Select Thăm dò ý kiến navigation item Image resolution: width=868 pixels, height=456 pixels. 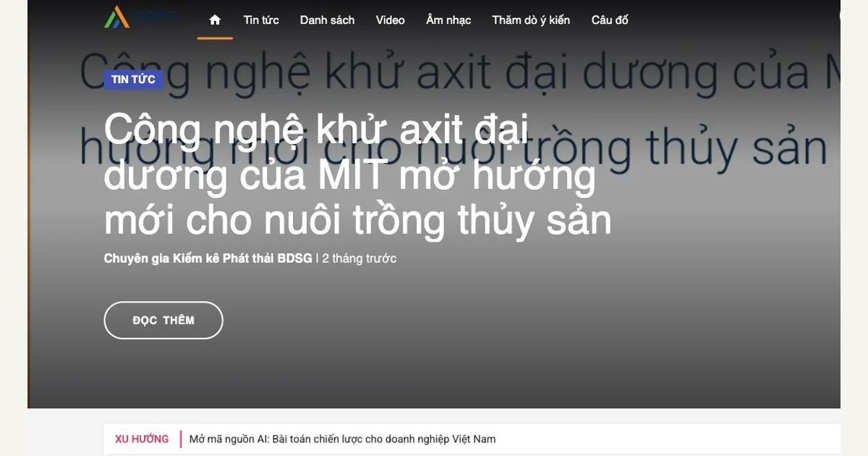coord(531,20)
